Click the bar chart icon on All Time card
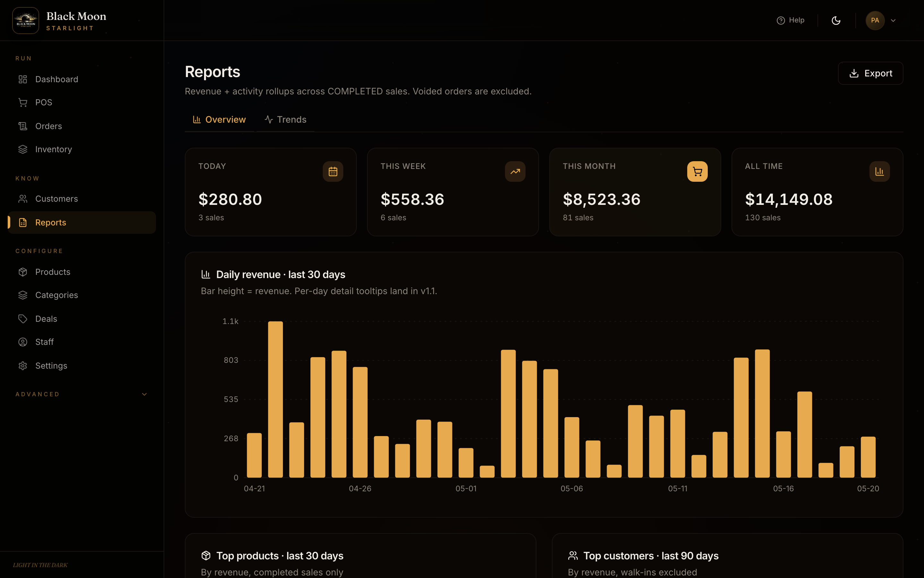This screenshot has height=578, width=924. (880, 172)
